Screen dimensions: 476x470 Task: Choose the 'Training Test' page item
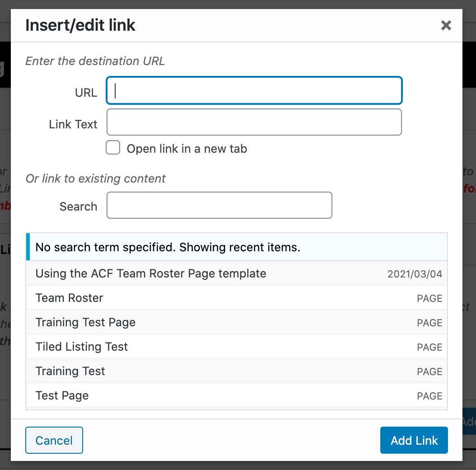coord(70,371)
